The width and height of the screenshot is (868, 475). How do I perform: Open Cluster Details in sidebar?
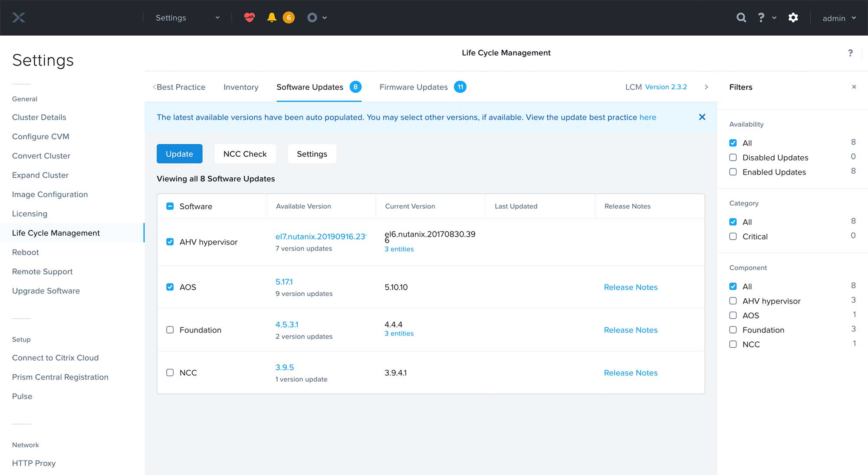tap(39, 117)
